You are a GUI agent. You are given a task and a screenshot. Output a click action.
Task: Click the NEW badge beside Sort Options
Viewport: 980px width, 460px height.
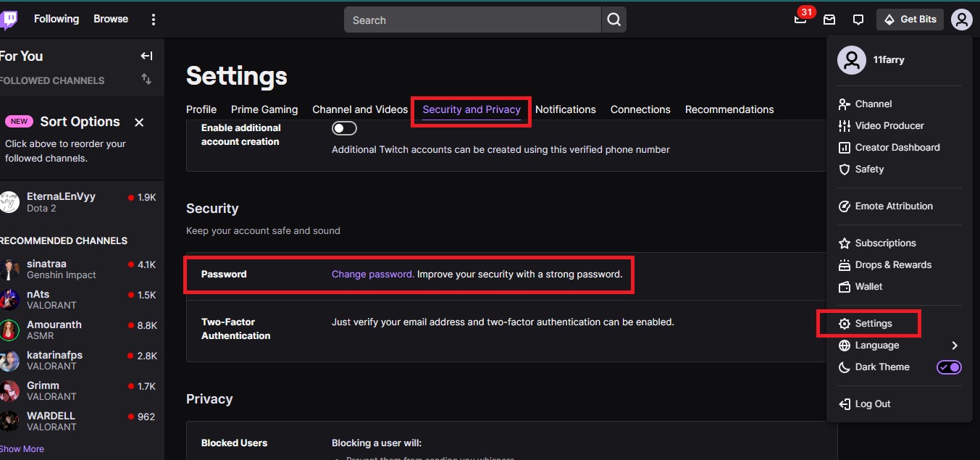(x=19, y=122)
